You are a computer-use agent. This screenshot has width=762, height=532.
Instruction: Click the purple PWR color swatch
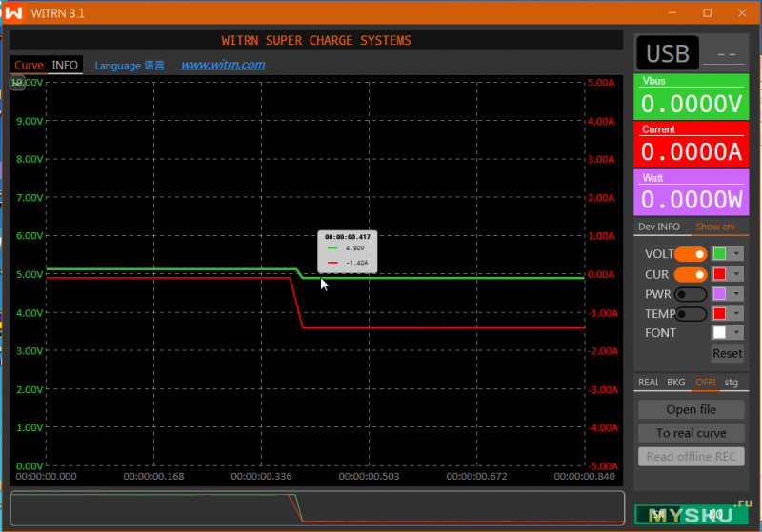(720, 294)
